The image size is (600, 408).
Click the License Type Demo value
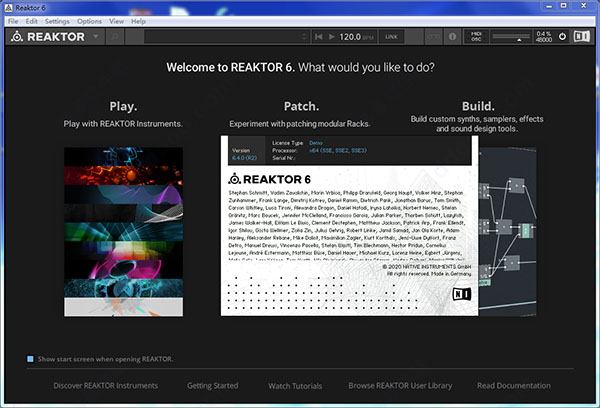[316, 143]
